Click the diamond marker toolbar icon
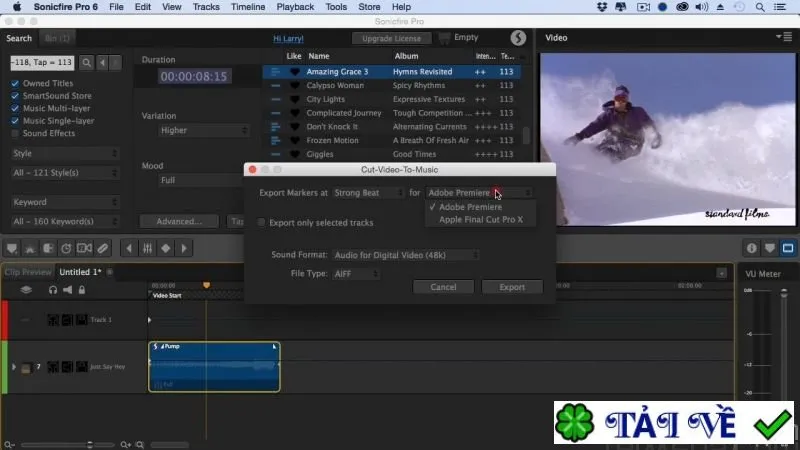The width and height of the screenshot is (800, 450). point(166,248)
